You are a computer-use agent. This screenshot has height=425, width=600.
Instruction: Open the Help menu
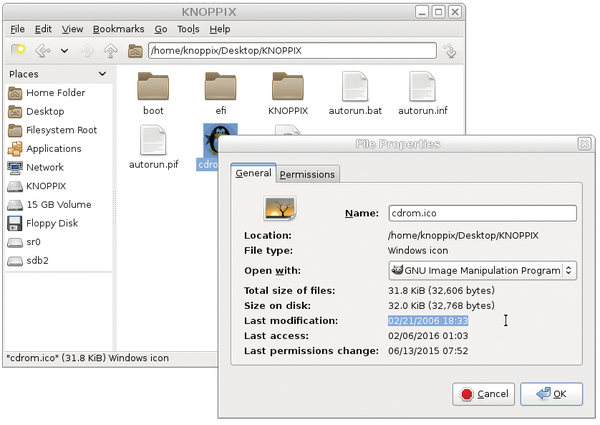click(x=220, y=29)
